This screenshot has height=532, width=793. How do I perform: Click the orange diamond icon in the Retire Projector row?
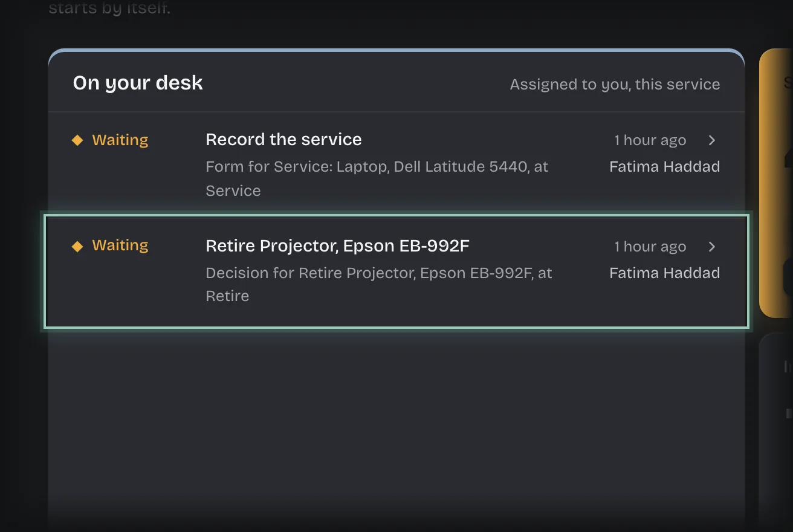tap(77, 246)
